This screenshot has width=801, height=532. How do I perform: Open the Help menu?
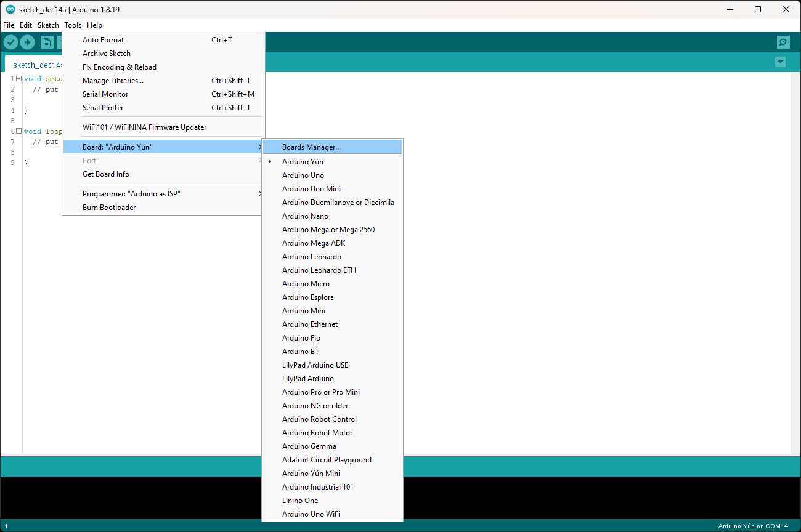click(94, 25)
